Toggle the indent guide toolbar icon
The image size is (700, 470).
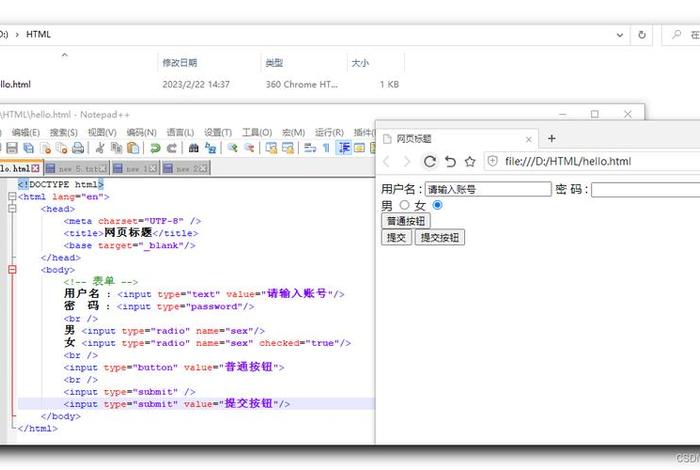(343, 148)
